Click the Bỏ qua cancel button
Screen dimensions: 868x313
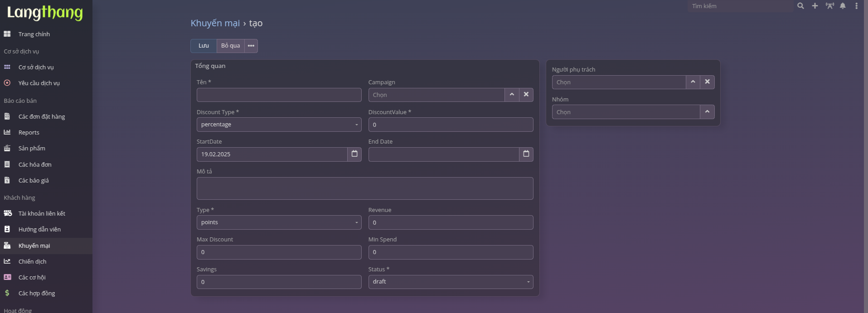pos(230,46)
